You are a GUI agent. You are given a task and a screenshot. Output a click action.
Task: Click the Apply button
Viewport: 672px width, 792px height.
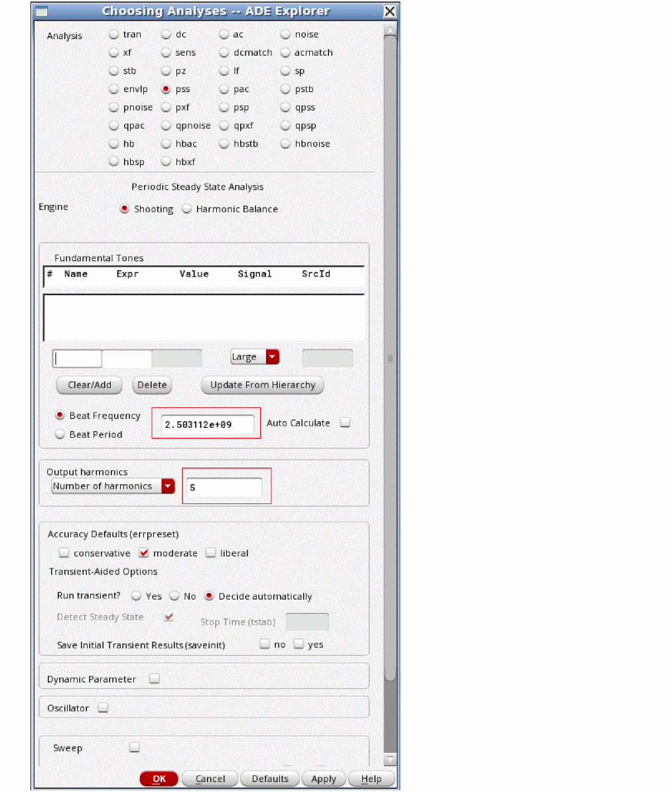323,779
